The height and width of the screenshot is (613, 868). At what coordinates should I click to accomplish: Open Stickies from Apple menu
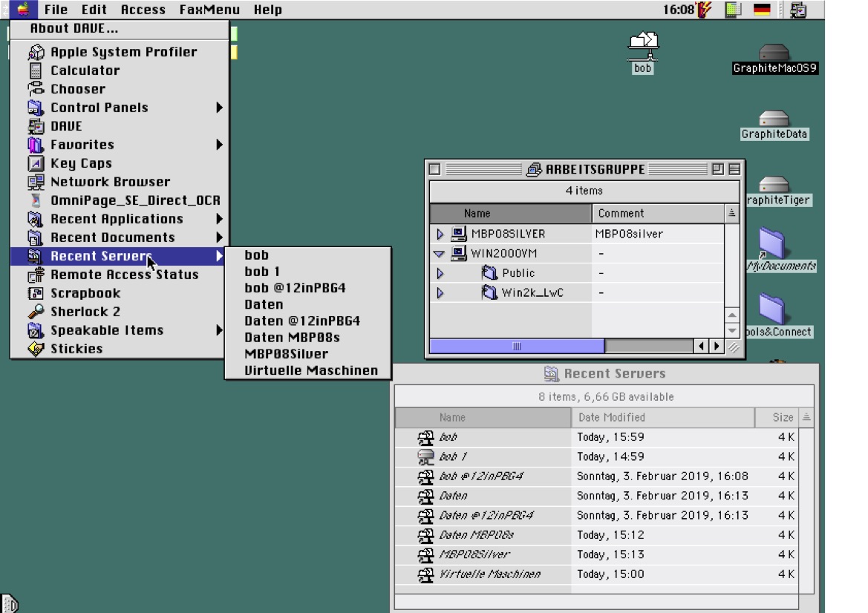[x=119, y=349]
